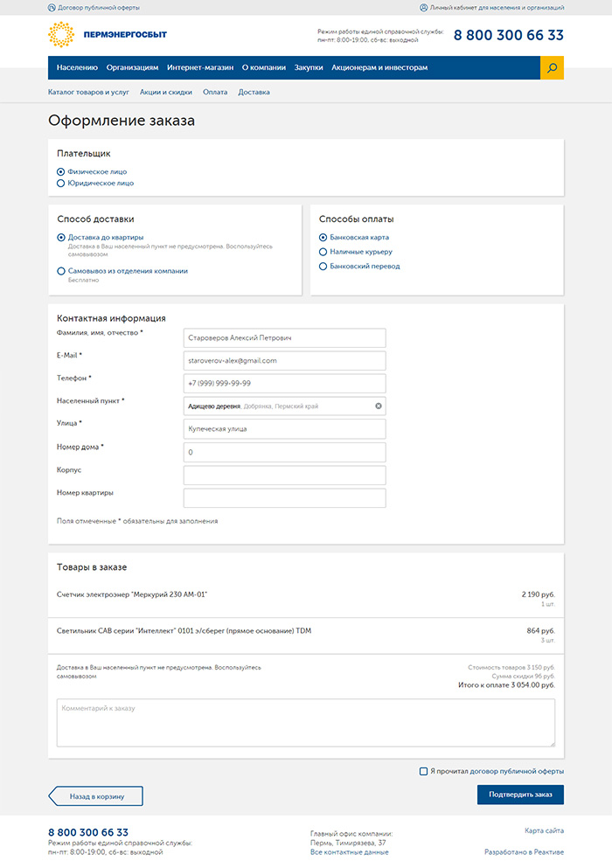Clear the locality field with the X icon
The width and height of the screenshot is (612, 868).
[379, 406]
